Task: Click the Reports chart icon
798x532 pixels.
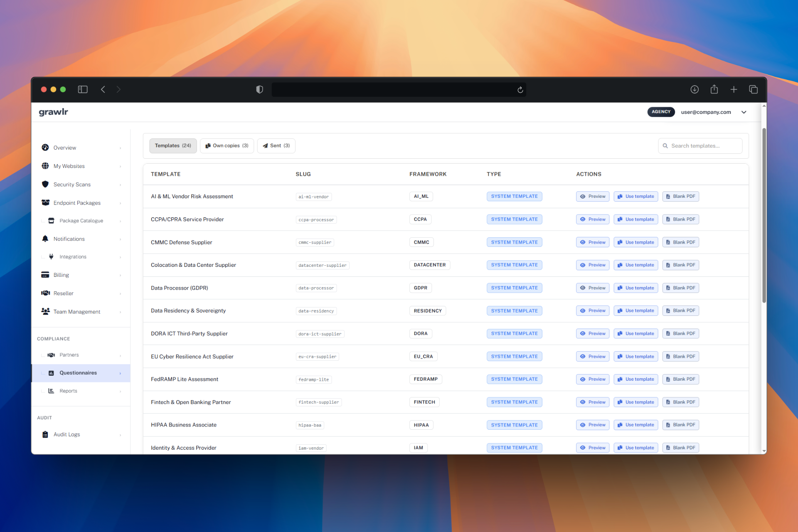Action: tap(51, 391)
